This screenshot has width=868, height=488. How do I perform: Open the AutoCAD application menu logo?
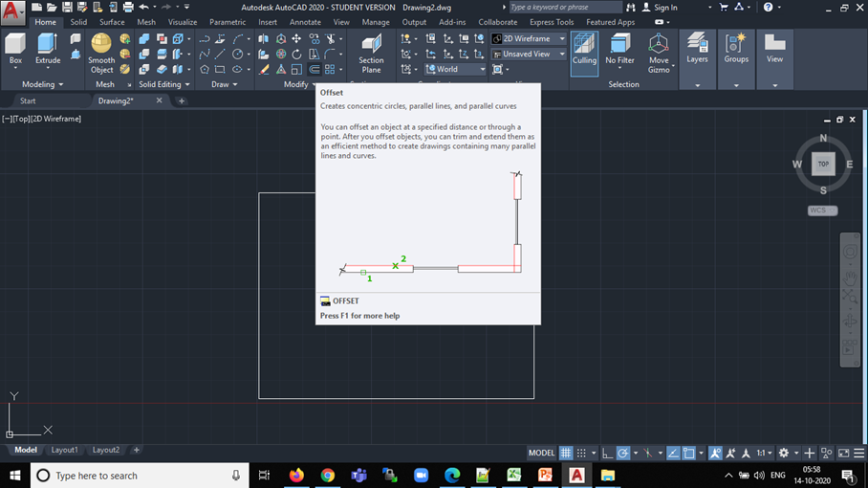point(12,12)
